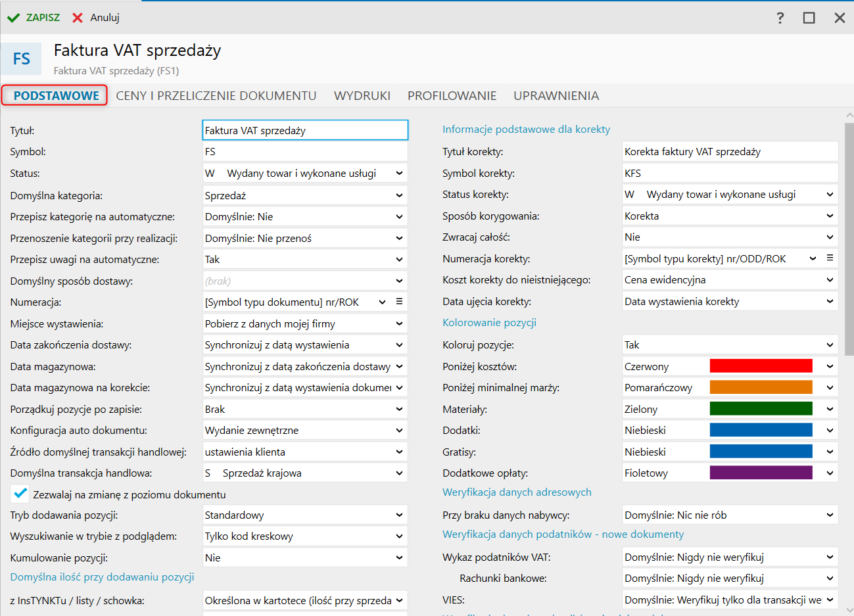Click the red X Anuluj icon
The height and width of the screenshot is (616, 854).
(78, 18)
